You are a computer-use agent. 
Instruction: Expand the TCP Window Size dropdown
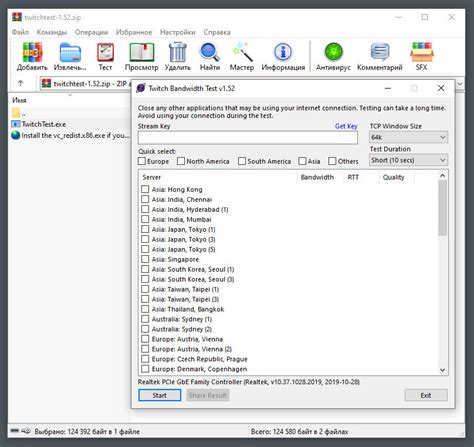[408, 137]
